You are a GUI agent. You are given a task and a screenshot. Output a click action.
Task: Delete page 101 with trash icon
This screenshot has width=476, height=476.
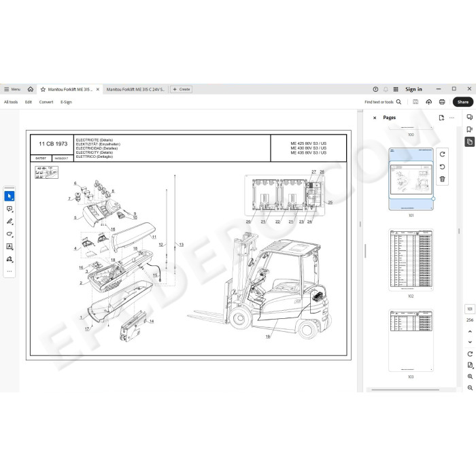pyautogui.click(x=442, y=179)
